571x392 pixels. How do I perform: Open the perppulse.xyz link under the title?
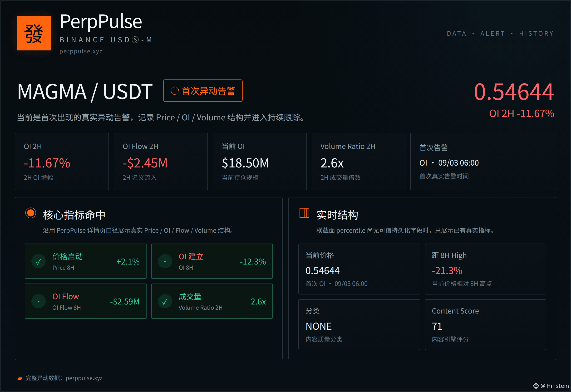81,51
